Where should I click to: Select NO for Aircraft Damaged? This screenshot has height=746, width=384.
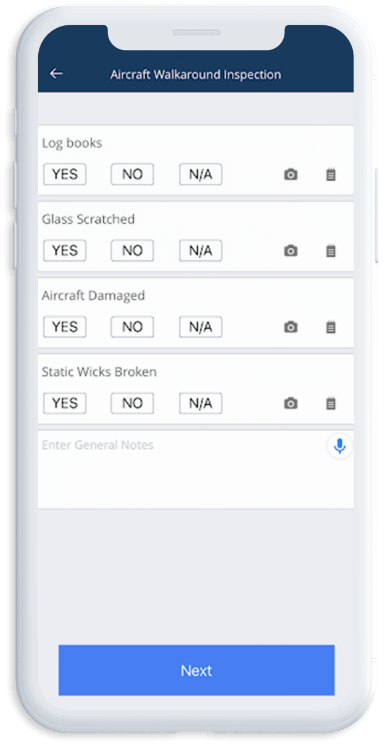[x=132, y=327]
